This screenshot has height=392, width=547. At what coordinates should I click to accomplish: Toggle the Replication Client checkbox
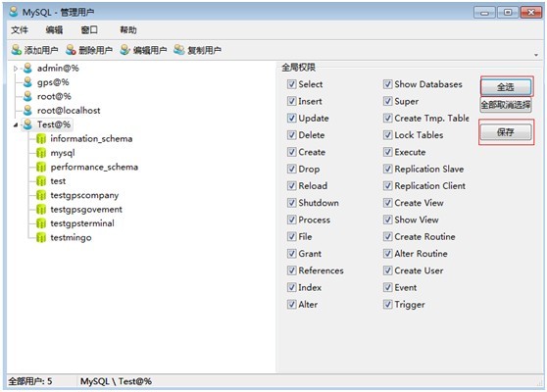point(387,185)
